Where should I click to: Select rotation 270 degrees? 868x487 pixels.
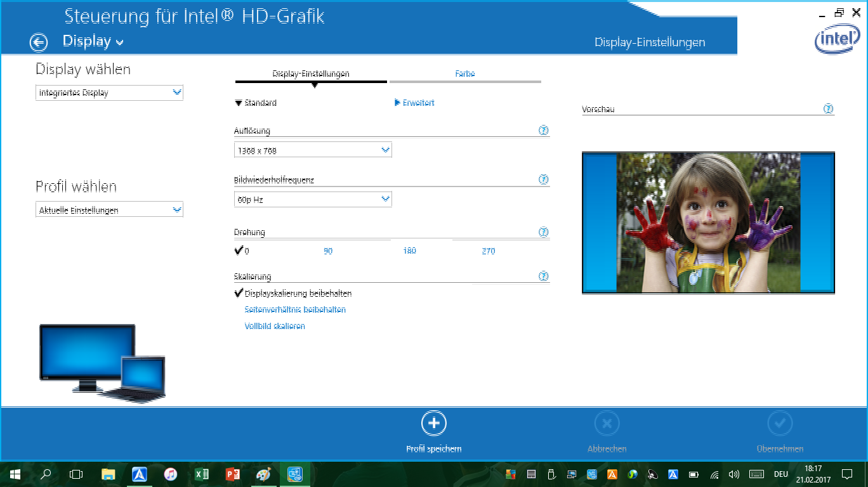[488, 251]
